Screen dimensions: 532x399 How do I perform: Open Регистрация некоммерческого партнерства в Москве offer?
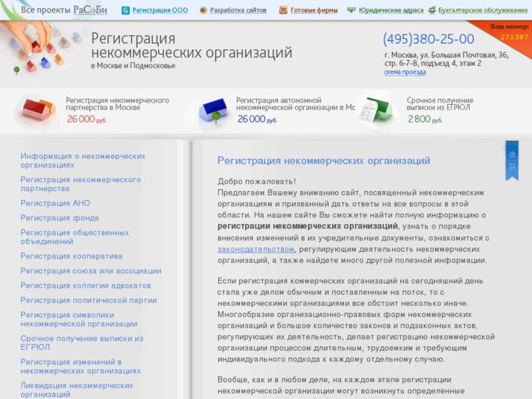[x=117, y=104]
